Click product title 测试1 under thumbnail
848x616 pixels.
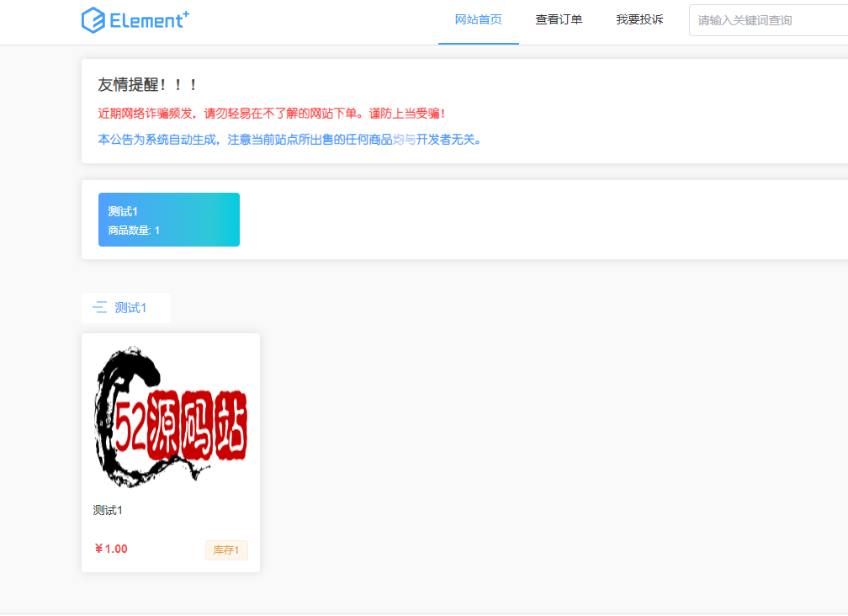(108, 510)
